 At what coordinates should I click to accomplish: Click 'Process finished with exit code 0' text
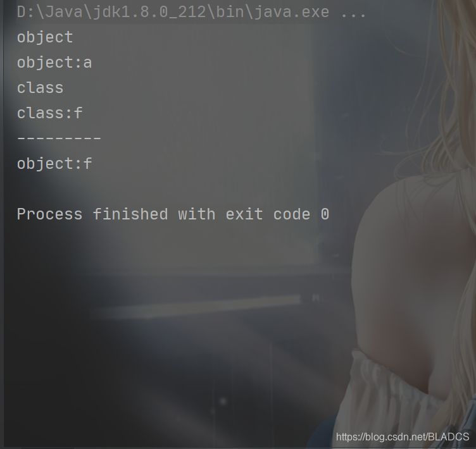[173, 214]
